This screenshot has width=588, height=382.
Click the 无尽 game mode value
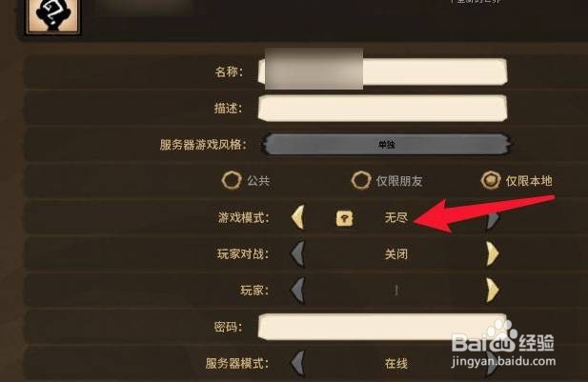[x=396, y=217]
